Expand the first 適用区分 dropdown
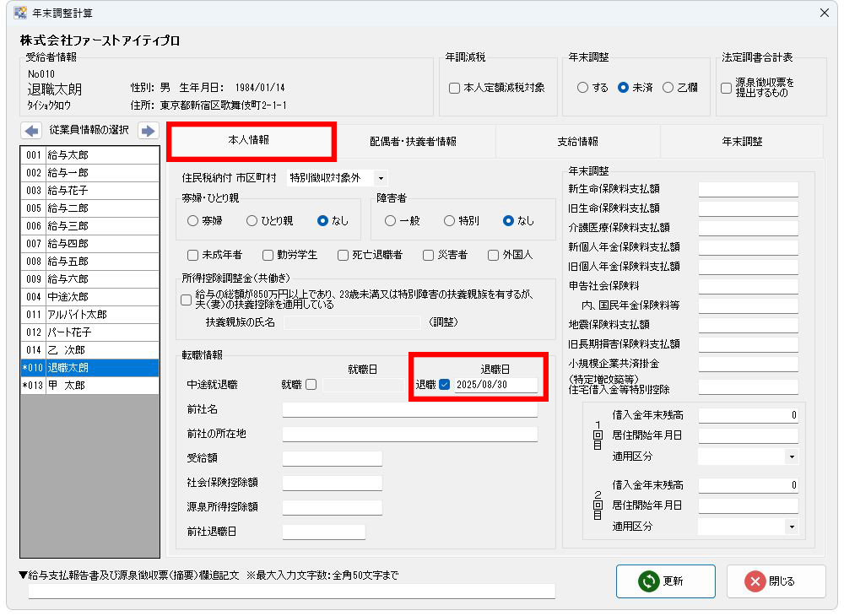 [791, 457]
